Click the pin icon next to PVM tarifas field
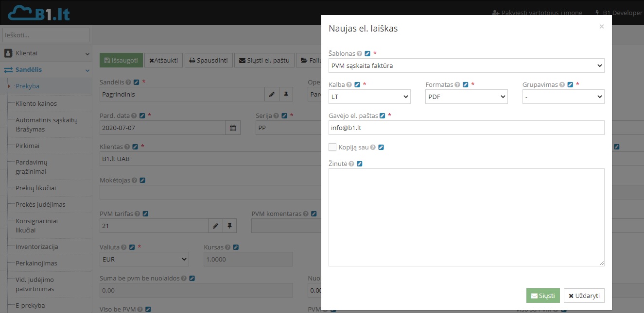Viewport: 644px width, 313px height. [x=229, y=226]
